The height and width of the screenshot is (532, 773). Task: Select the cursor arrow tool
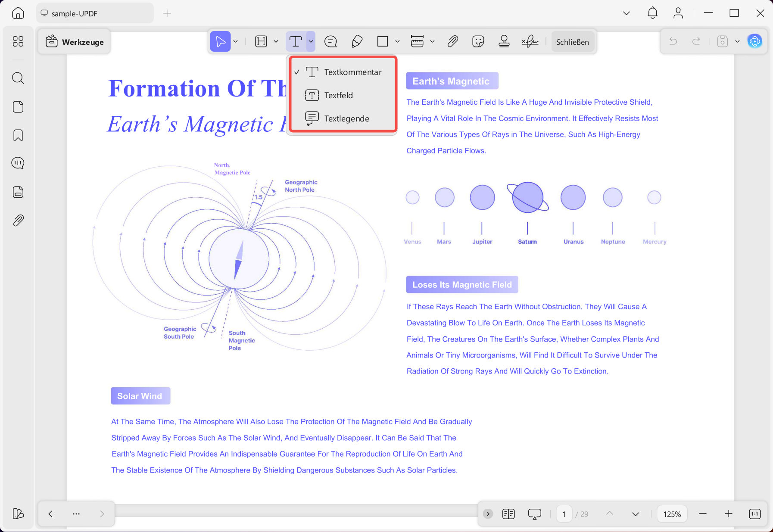pos(220,41)
